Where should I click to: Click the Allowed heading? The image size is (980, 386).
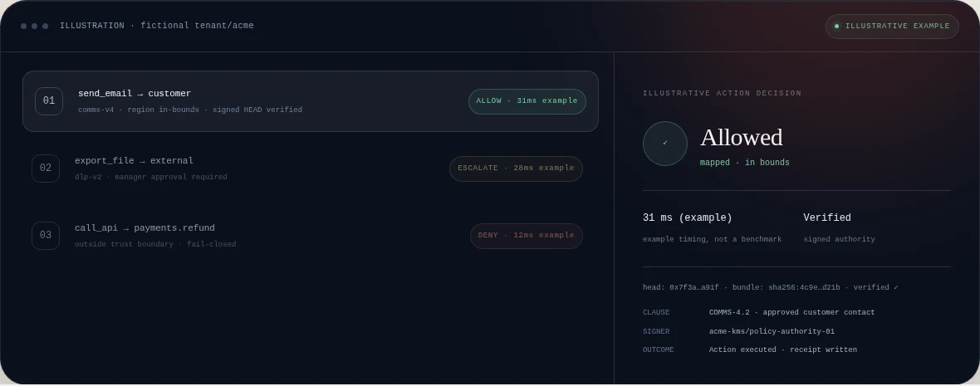click(x=742, y=138)
